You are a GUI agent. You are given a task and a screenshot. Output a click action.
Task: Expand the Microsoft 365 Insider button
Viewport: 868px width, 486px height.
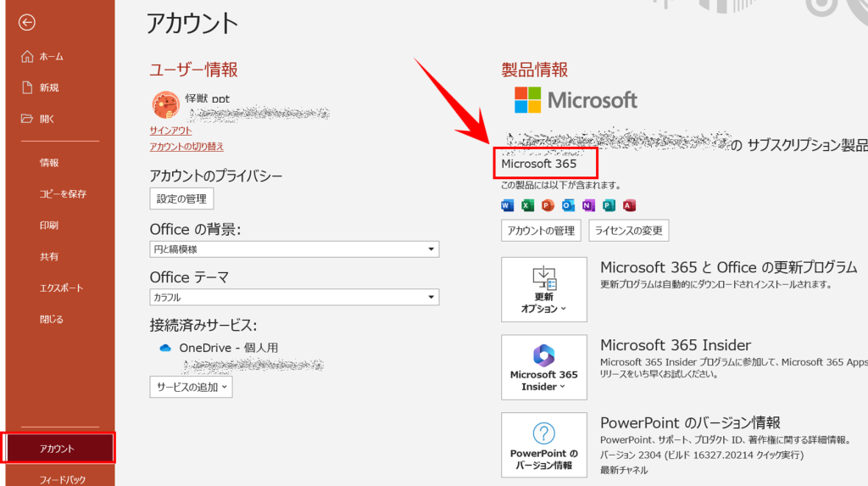[x=543, y=367]
